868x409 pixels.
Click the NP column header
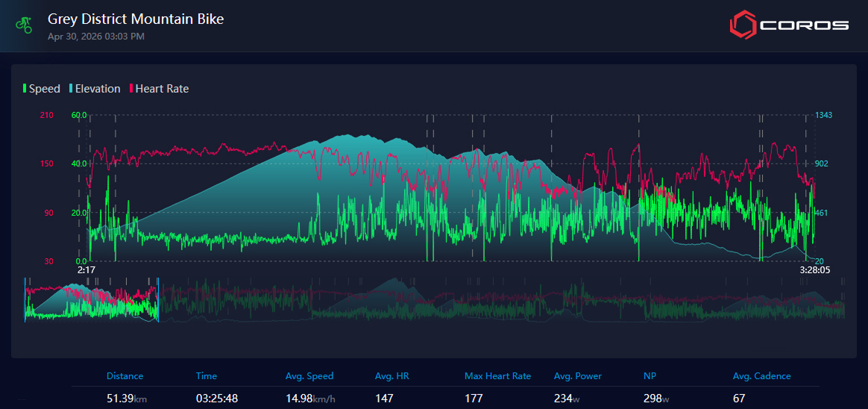(650, 375)
